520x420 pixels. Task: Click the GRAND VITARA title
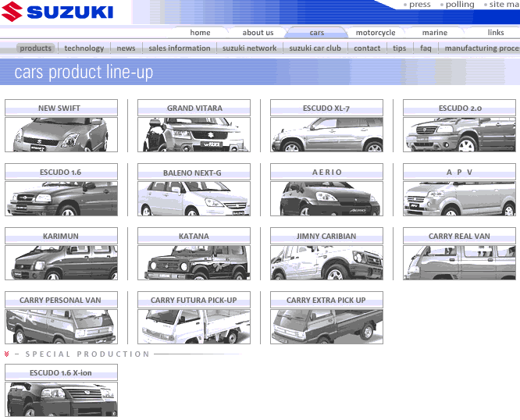pyautogui.click(x=194, y=108)
